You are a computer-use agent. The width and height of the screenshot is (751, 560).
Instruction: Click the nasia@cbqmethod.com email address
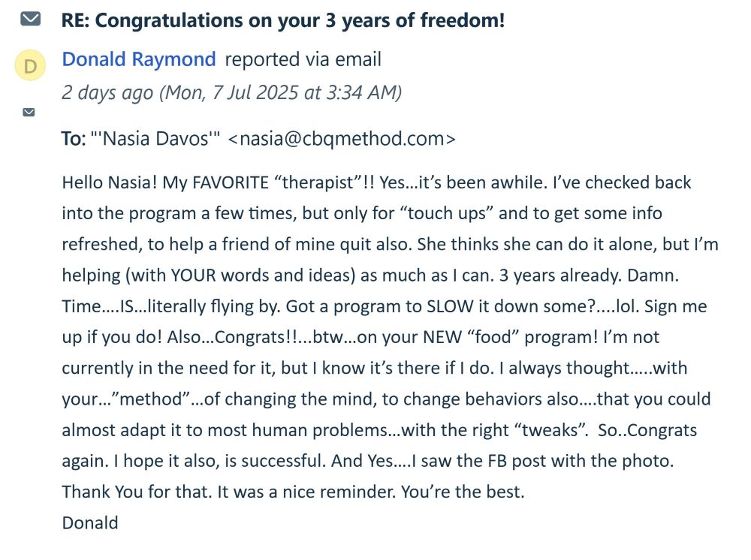point(342,139)
